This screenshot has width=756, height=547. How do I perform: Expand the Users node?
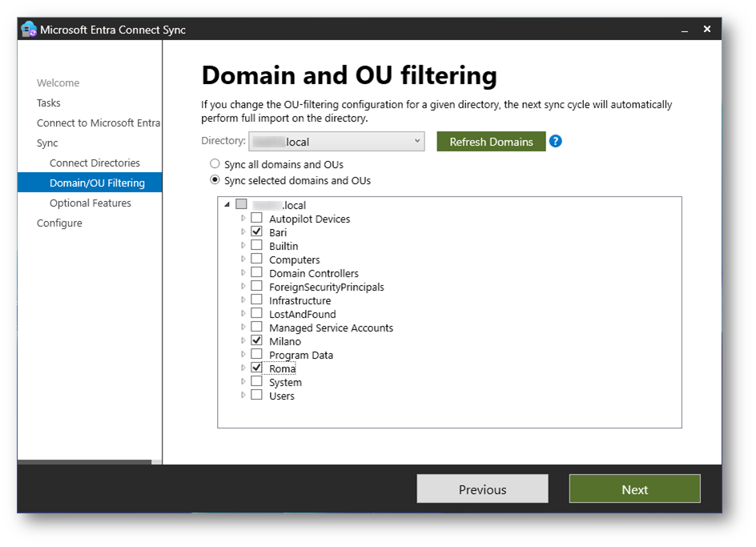coord(243,395)
